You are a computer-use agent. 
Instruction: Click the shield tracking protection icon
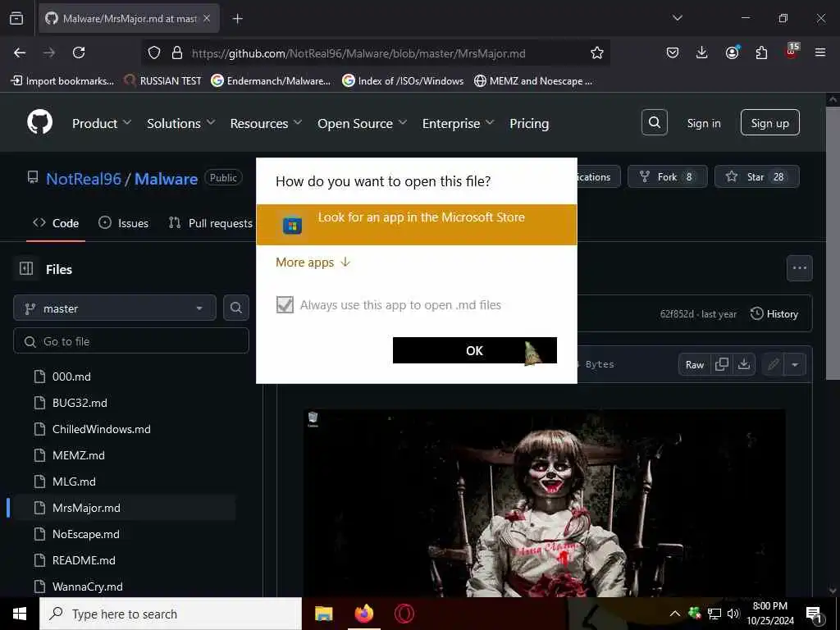(x=154, y=52)
